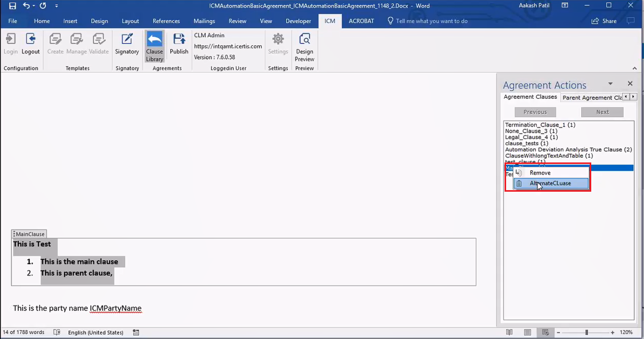
Task: Select Termination_Clause_1 in the clause list
Action: 540,125
